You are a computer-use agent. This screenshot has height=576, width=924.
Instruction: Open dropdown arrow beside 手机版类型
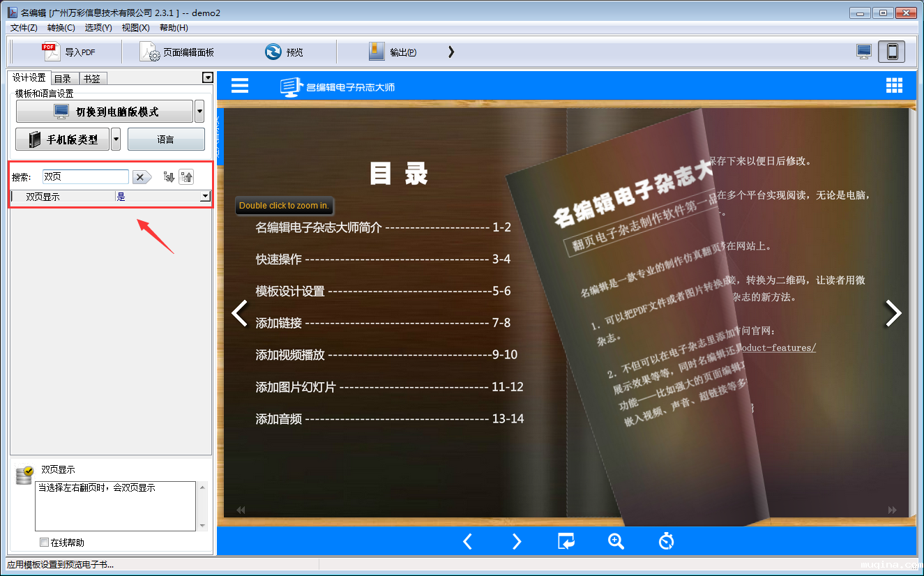tap(116, 139)
